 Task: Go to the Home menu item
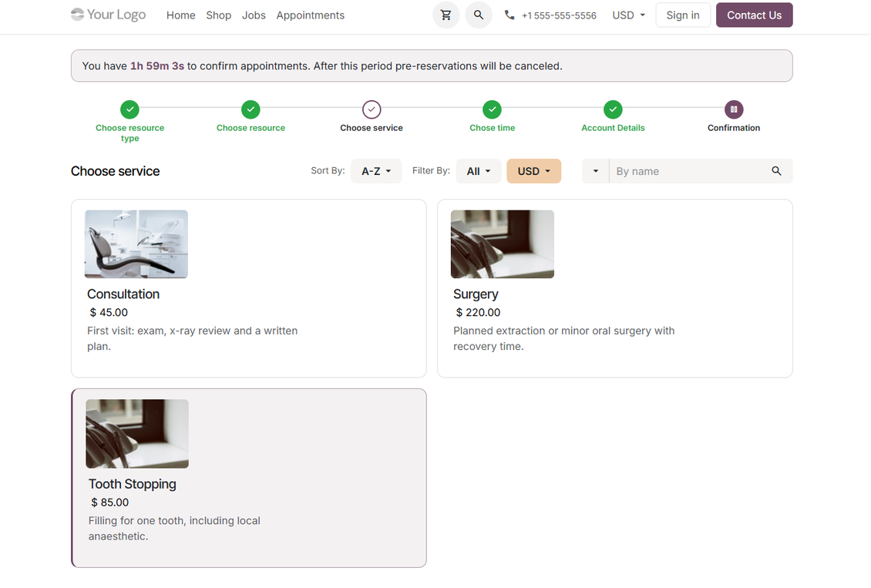tap(180, 15)
